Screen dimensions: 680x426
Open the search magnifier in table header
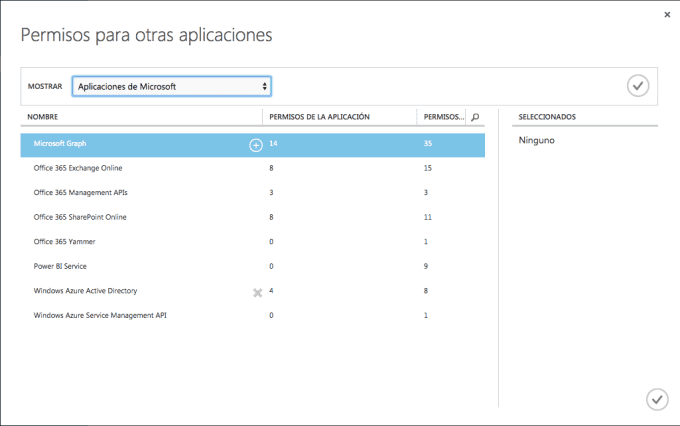(475, 117)
